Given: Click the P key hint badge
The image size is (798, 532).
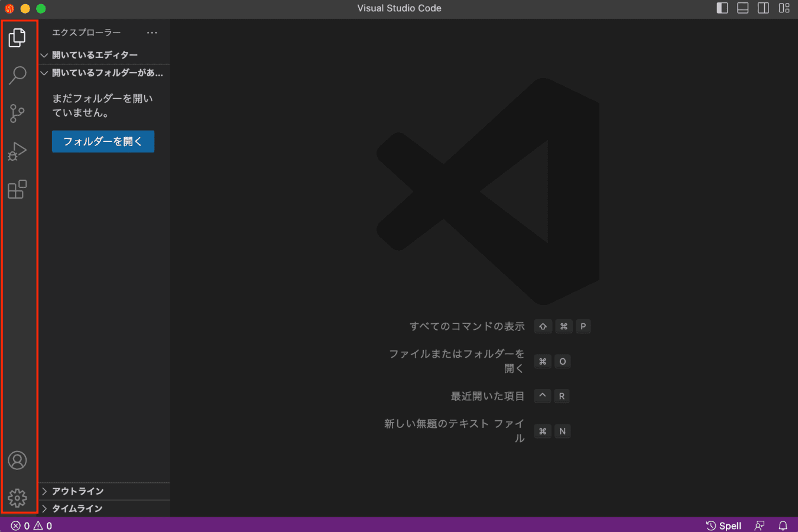Looking at the screenshot, I should (x=583, y=326).
